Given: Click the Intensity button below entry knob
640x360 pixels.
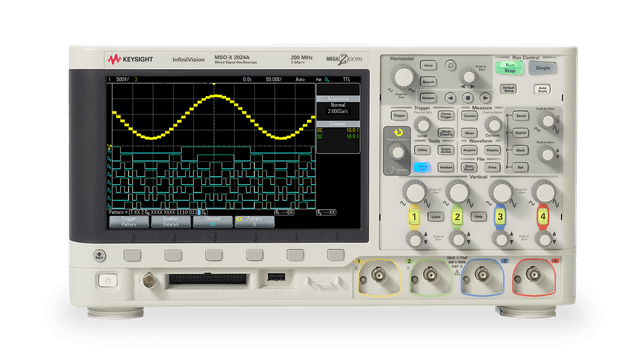Looking at the screenshot, I should coord(391,170).
